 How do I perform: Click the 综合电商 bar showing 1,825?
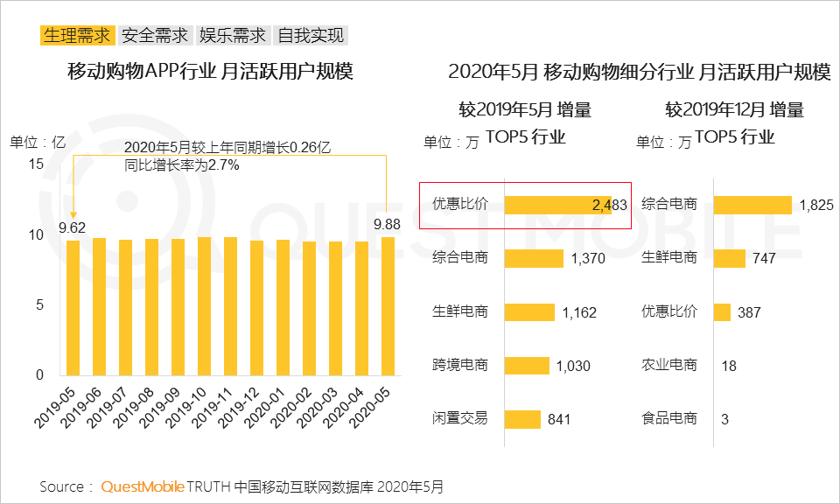[x=752, y=205]
